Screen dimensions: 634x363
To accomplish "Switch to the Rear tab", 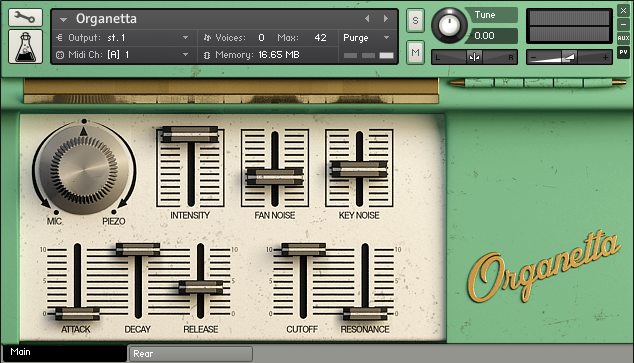I will [x=191, y=354].
